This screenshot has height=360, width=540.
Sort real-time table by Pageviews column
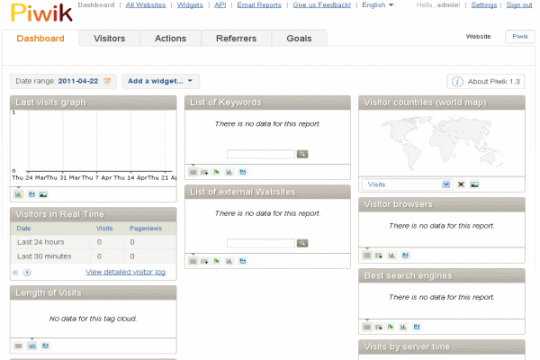click(146, 228)
